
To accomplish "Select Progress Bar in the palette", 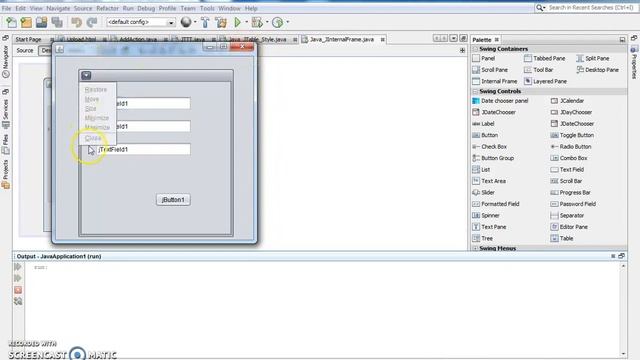I will click(x=571, y=192).
